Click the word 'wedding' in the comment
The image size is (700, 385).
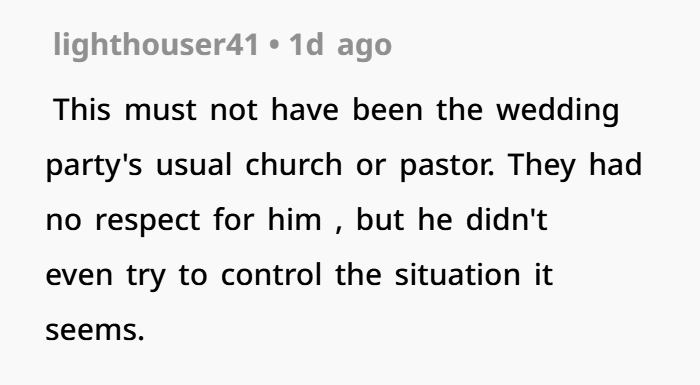coord(558,110)
